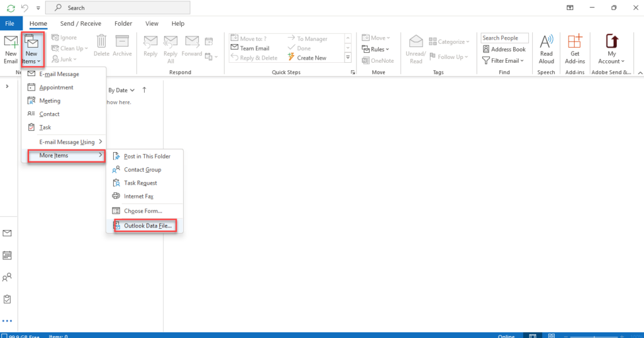Open My Account Adobe menu

[611, 49]
